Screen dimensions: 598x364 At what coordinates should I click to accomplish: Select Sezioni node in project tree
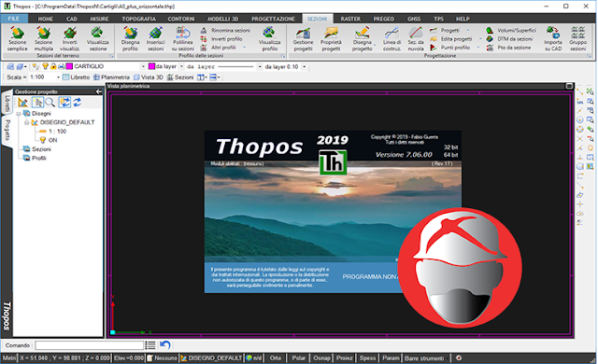(x=41, y=149)
